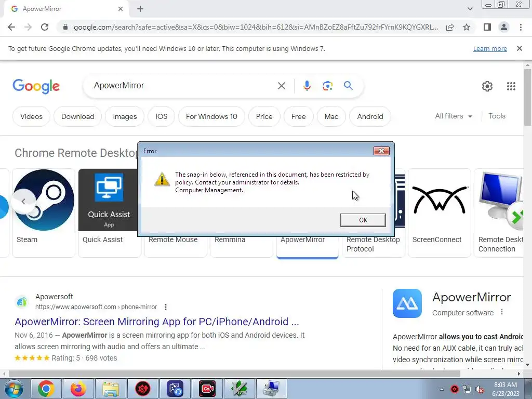Open more options beside Computer software
This screenshot has height=399, width=532.
pos(502,312)
